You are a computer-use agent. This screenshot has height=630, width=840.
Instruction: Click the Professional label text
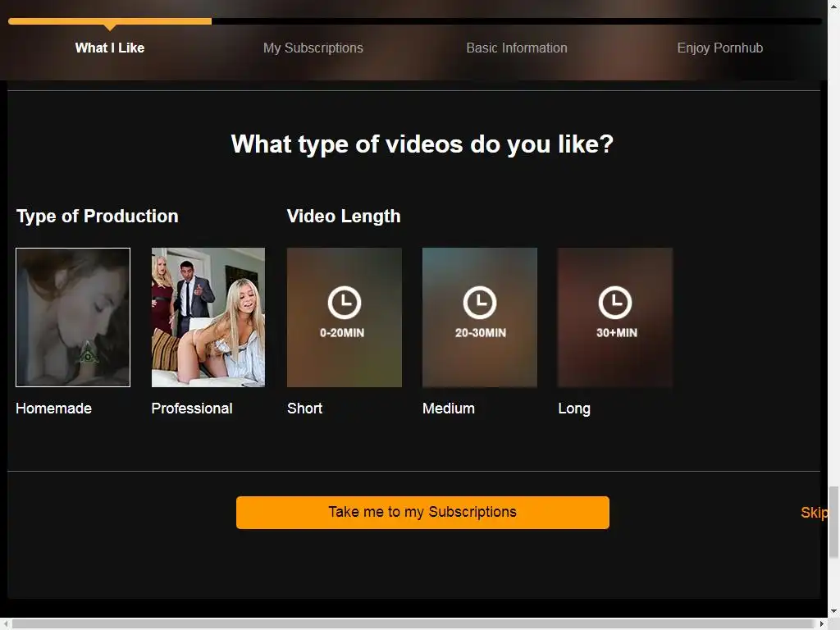192,409
